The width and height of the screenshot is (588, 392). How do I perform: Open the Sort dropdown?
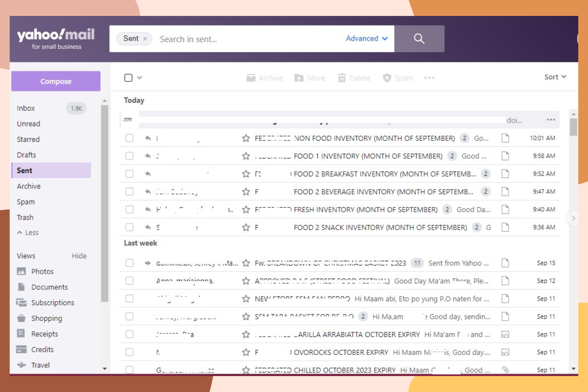pyautogui.click(x=555, y=77)
